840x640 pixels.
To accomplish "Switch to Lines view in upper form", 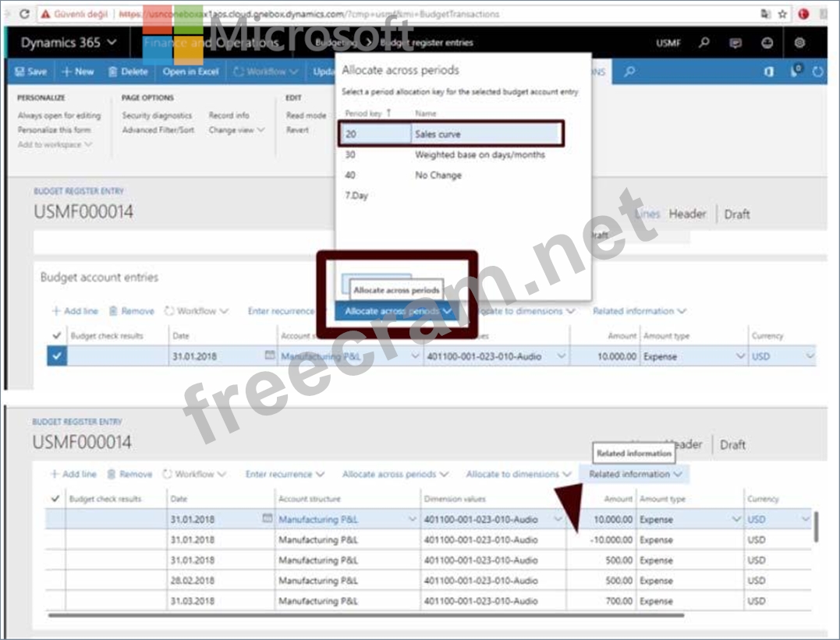I will coord(647,214).
